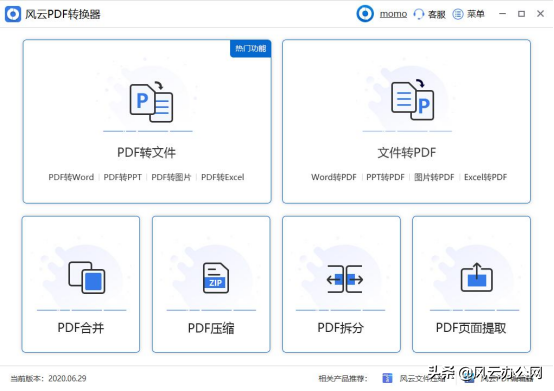
Task: Open the PDF合并 label
Action: [81, 328]
